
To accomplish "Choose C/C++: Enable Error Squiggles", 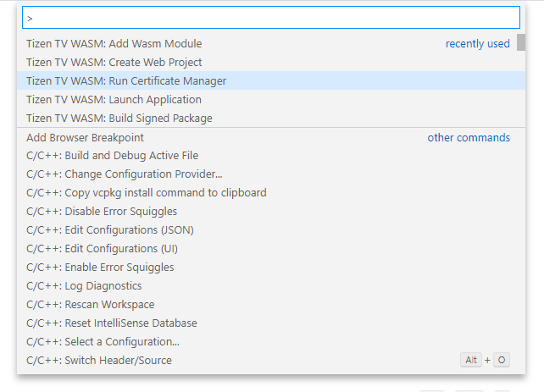I will point(271,268).
